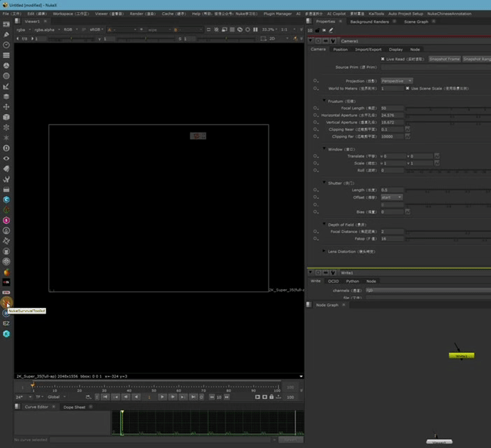
Task: Click the pause viewer updates icon
Action: click(255, 29)
